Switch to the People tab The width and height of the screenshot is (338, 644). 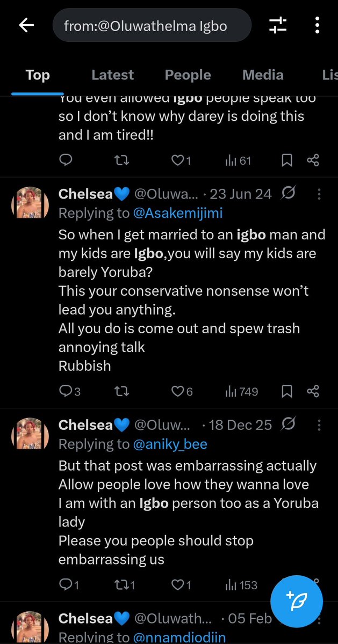188,75
